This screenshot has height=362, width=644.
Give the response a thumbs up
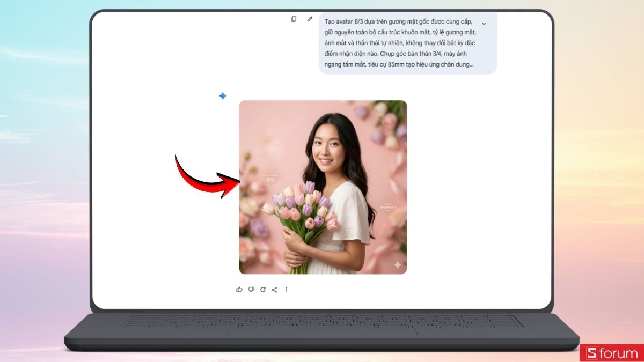point(239,290)
